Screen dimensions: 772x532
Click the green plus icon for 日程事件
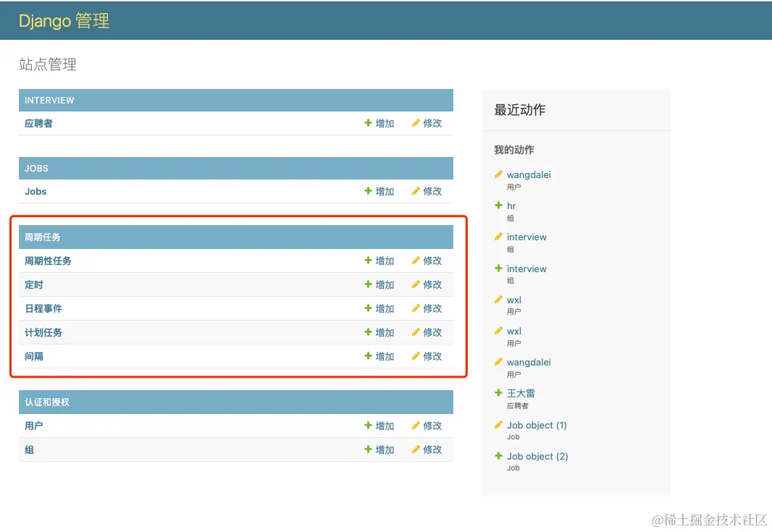(x=368, y=308)
